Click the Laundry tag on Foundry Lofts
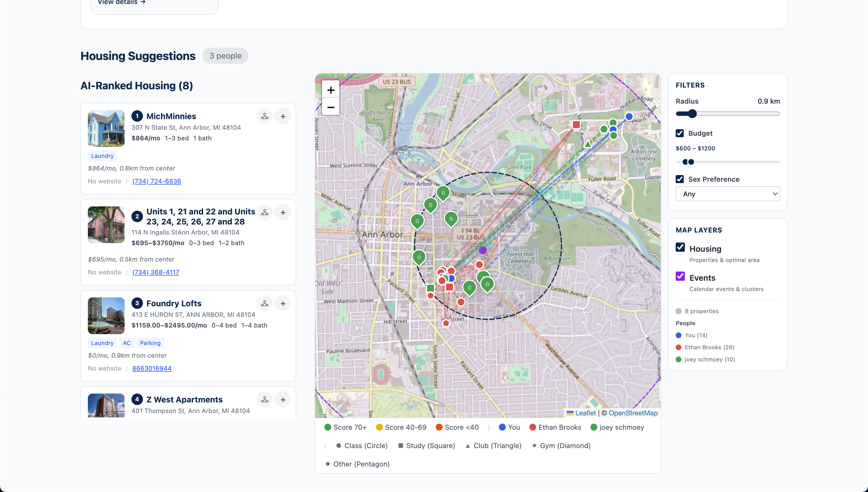Screen dimensions: 868x492 click(102, 343)
